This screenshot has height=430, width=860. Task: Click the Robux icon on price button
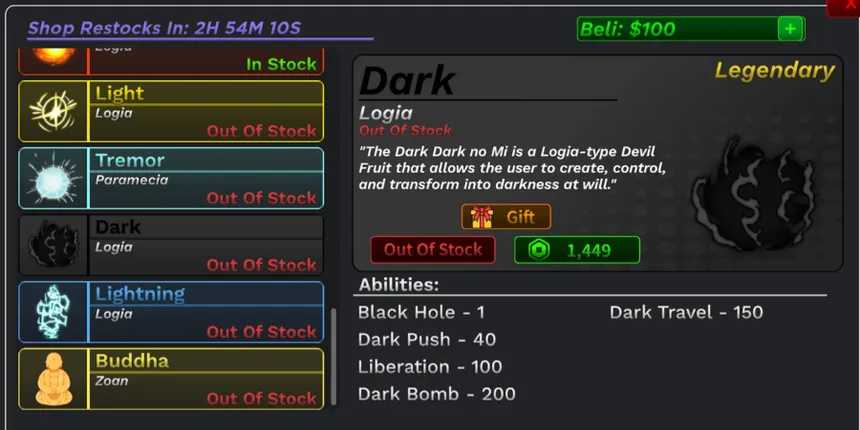point(539,250)
